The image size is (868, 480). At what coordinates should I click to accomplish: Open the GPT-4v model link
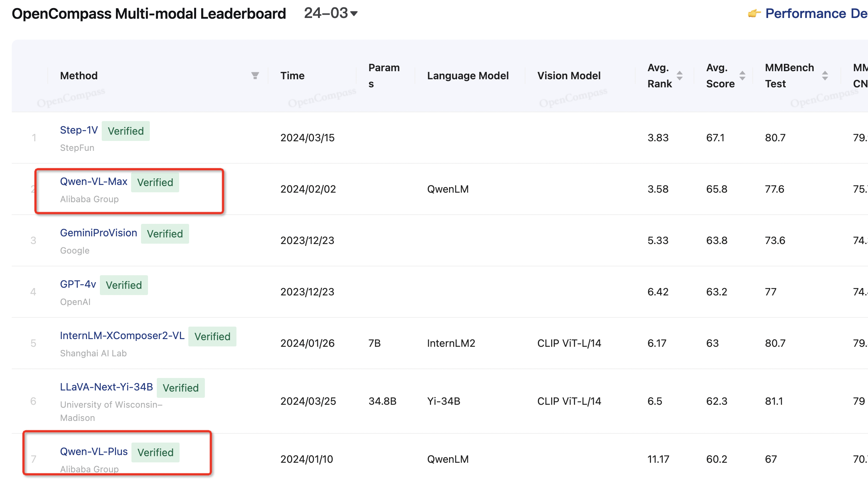tap(78, 284)
